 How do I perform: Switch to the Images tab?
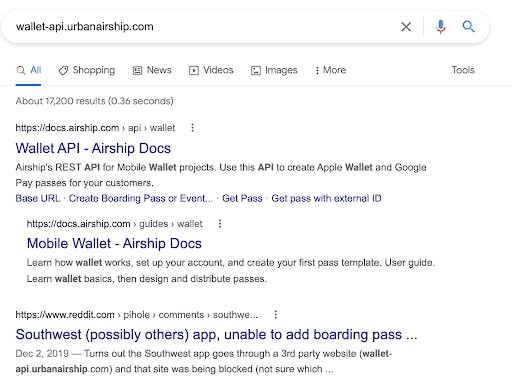click(x=274, y=70)
